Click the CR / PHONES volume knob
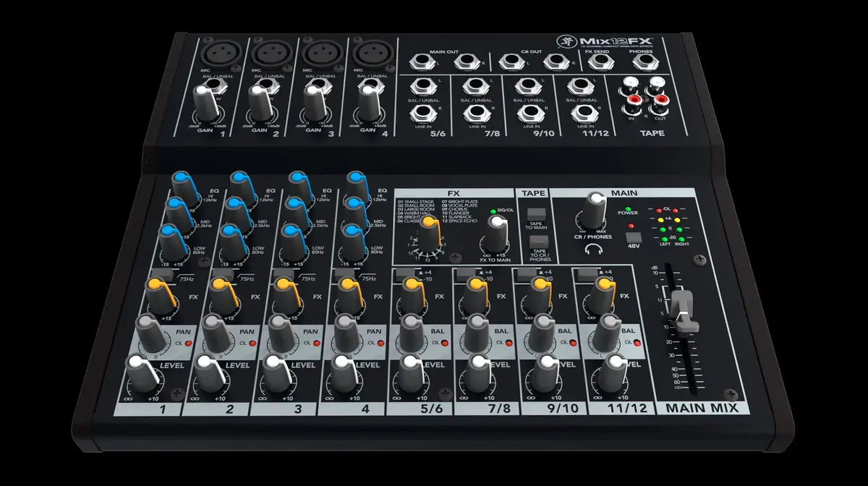Viewport: 868px width, 486px height. 595,210
